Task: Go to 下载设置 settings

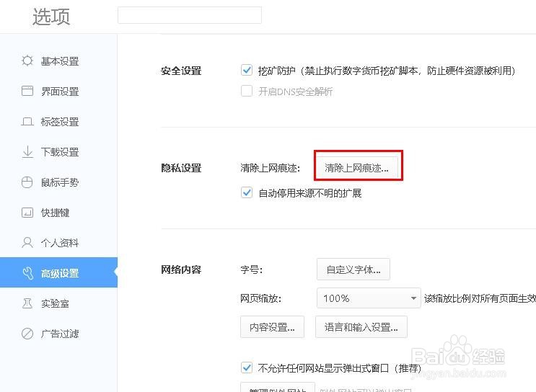Action: click(59, 151)
